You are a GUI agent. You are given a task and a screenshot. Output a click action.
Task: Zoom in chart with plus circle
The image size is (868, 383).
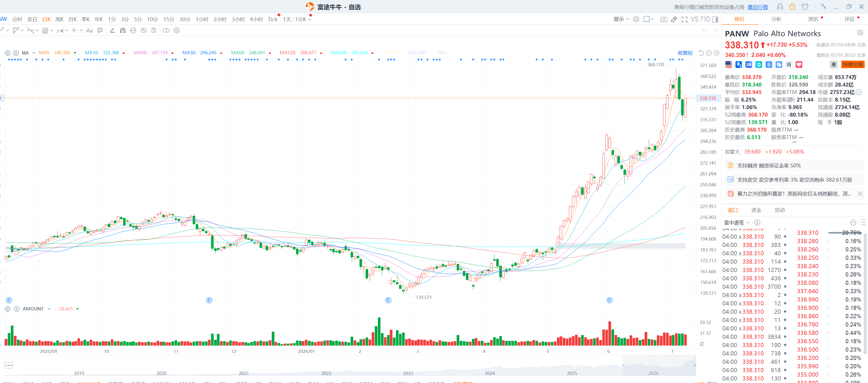click(717, 53)
